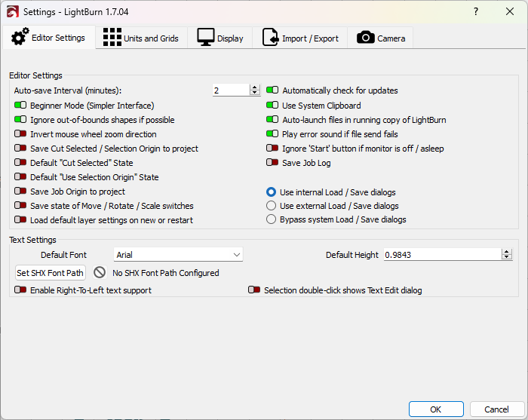Click the Default Height value field
The image size is (528, 420).
tap(443, 255)
